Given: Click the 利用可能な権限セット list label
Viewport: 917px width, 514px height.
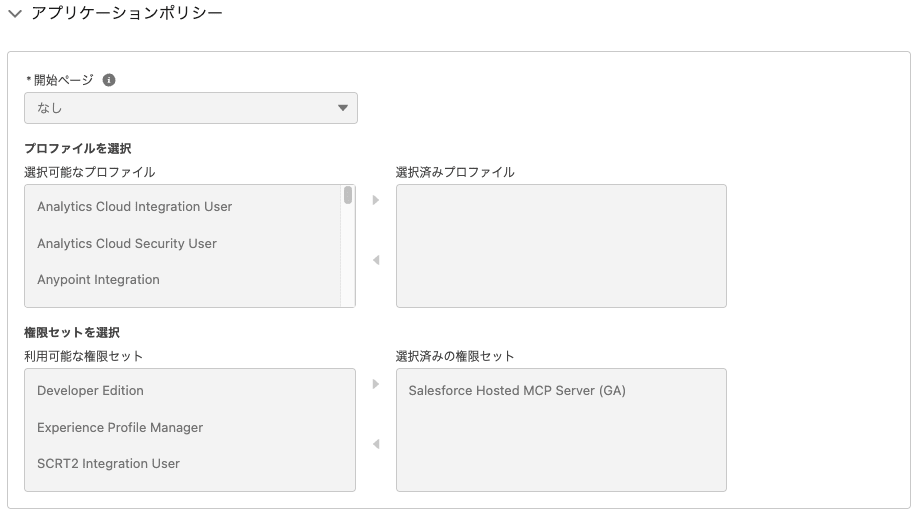Looking at the screenshot, I should (84, 356).
